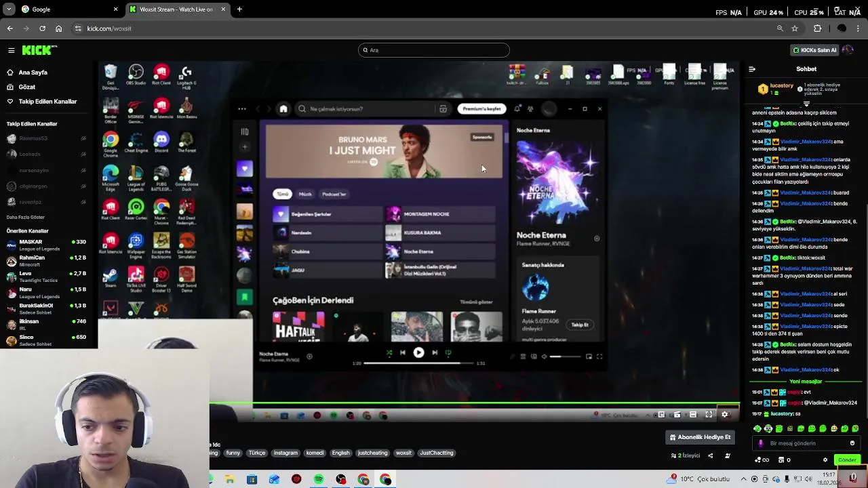The width and height of the screenshot is (868, 488).
Task: Open Steam desktop icon in stream
Action: tap(111, 278)
